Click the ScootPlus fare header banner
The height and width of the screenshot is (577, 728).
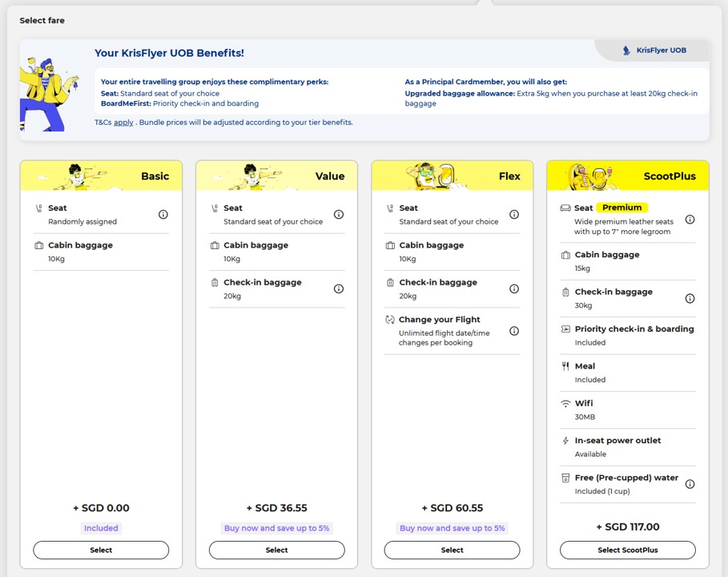click(628, 176)
